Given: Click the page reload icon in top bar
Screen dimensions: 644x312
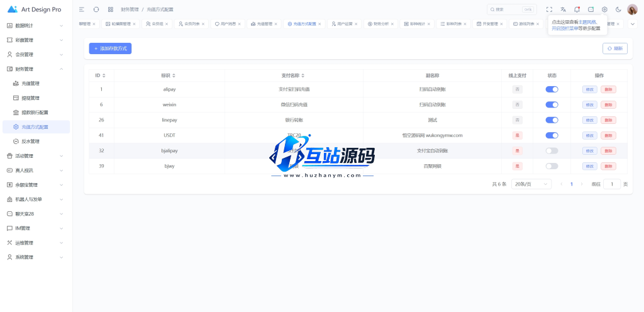Looking at the screenshot, I should click(x=96, y=9).
